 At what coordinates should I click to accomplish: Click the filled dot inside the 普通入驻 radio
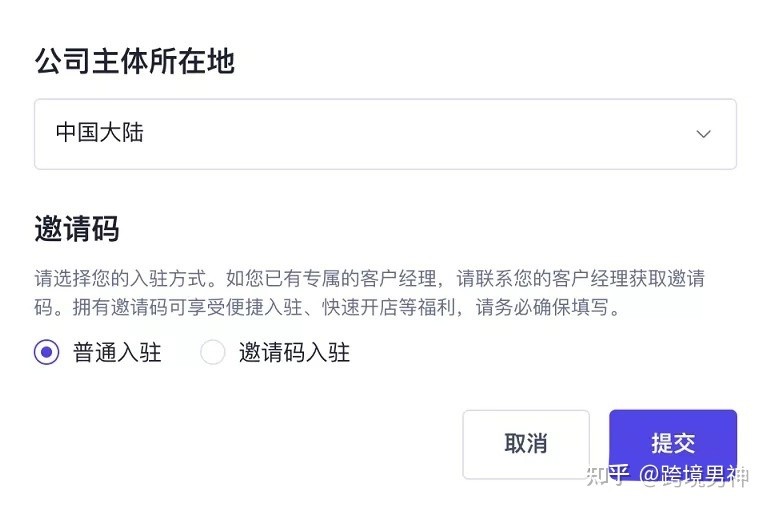pos(47,352)
